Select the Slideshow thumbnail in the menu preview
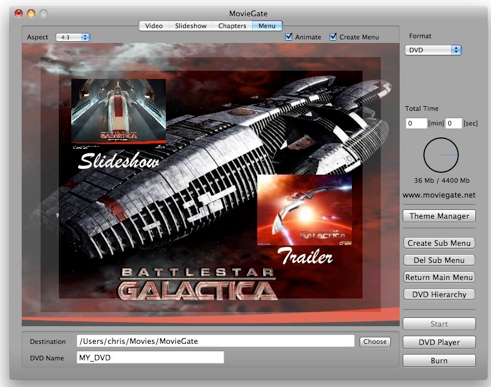This screenshot has width=491, height=387. [x=118, y=111]
